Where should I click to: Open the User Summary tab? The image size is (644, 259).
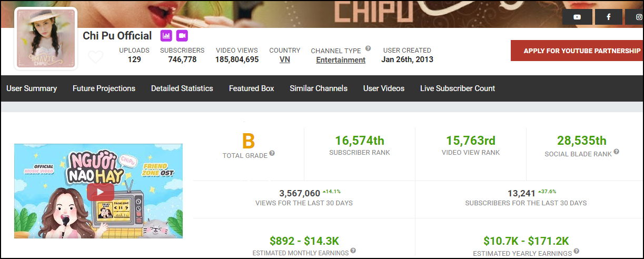pos(32,88)
